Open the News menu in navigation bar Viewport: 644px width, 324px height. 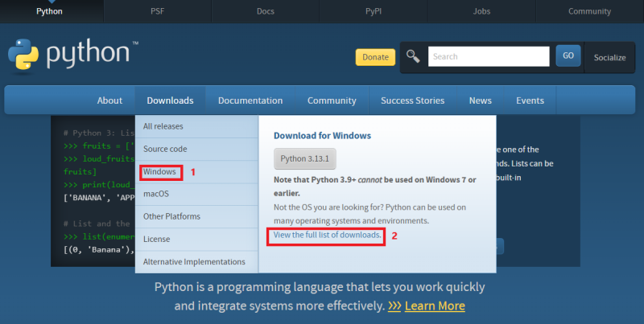pos(480,100)
